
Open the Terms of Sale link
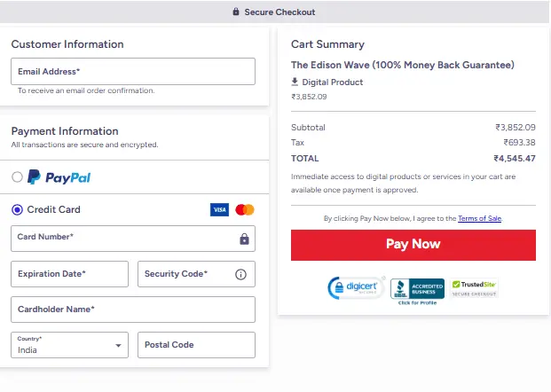tap(479, 218)
